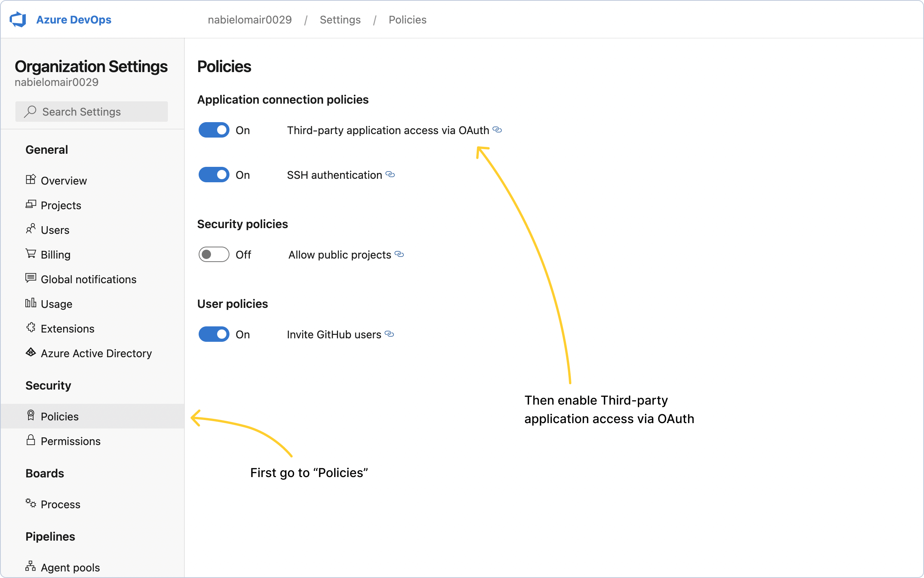924x578 pixels.
Task: Select the Azure Active Directory icon
Action: point(31,352)
